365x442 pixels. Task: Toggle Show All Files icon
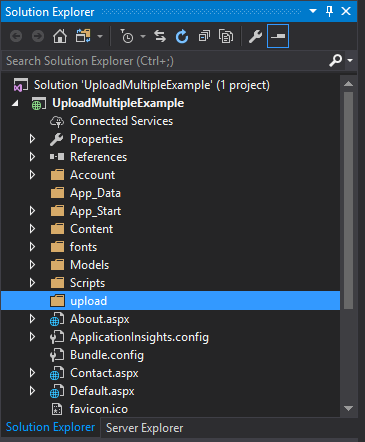pos(226,36)
